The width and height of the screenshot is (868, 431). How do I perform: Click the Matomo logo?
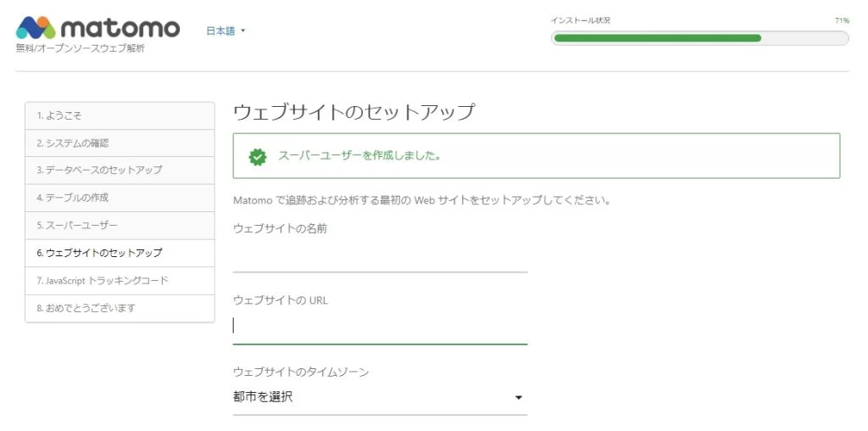pyautogui.click(x=98, y=28)
